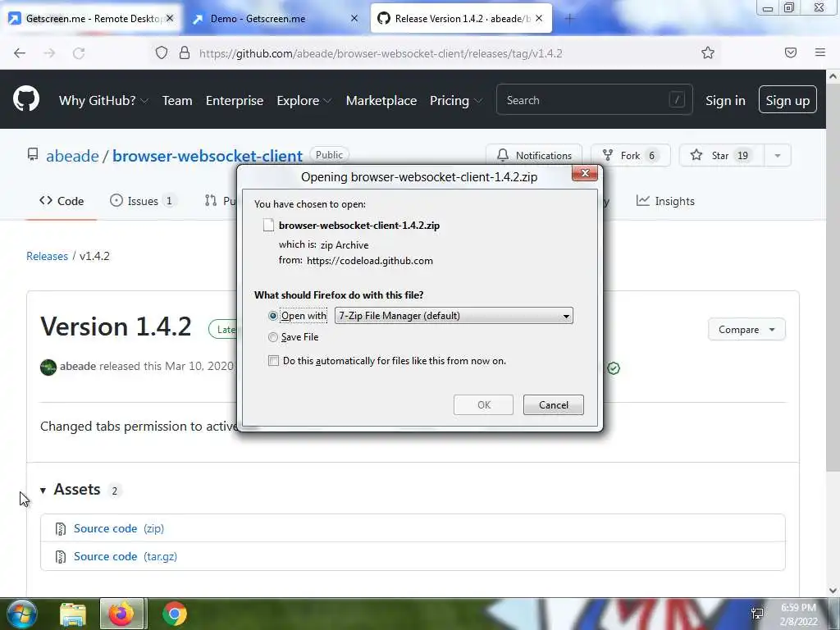Expand the Pricing menu
This screenshot has width=840, height=630.
tap(456, 101)
